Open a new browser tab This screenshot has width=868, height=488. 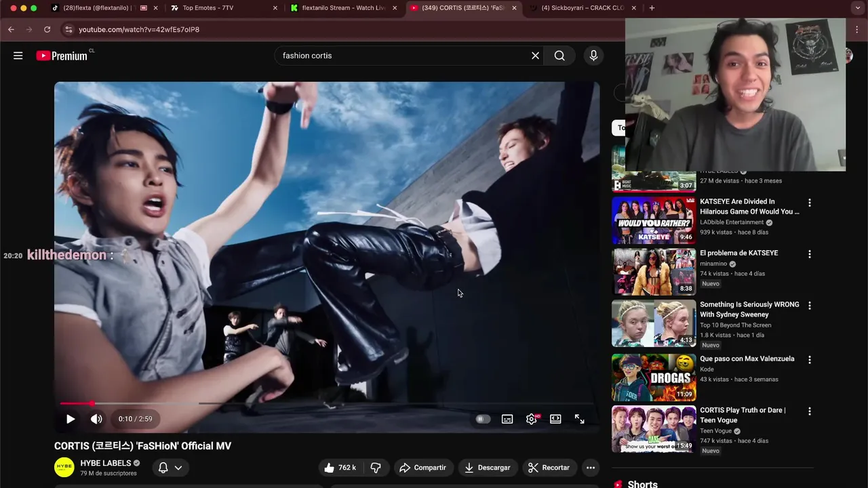pos(652,8)
